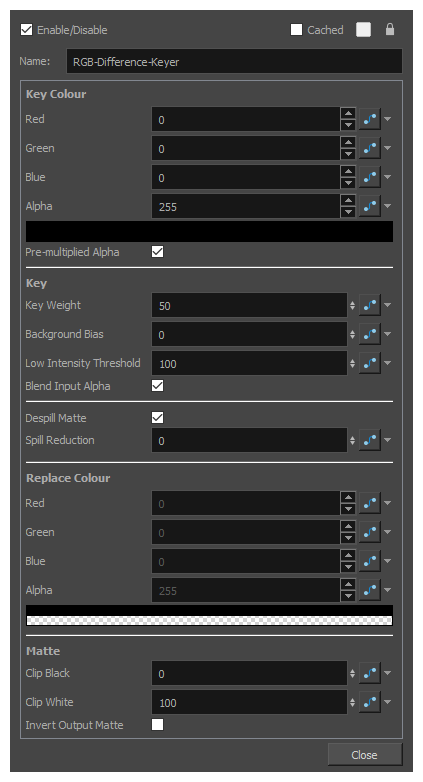Open dropdown arrow beside Key Colour Green
The image size is (423, 782).
(388, 148)
